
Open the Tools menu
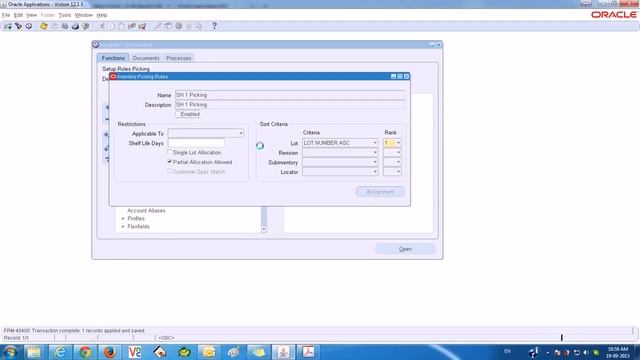[64, 15]
